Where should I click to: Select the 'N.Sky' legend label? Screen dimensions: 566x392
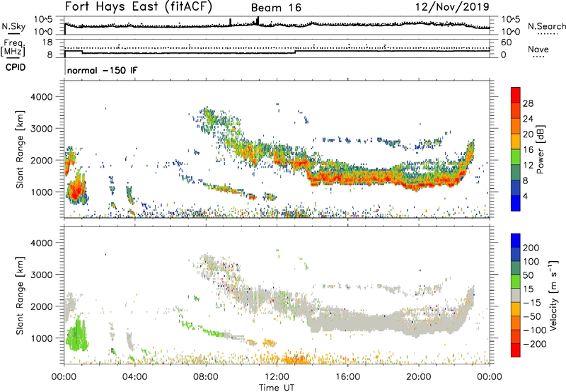pos(13,26)
